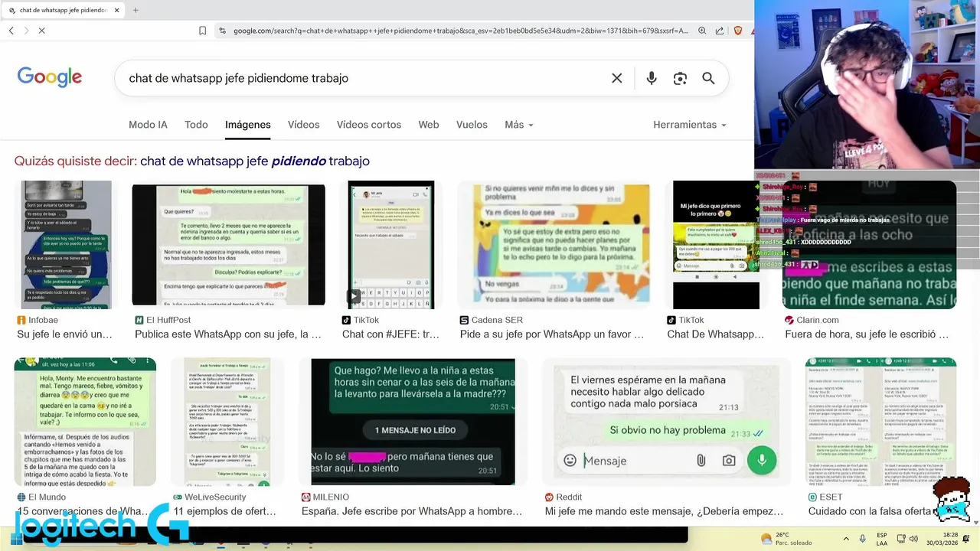
Task: Clear the Google search box text
Action: pos(616,78)
